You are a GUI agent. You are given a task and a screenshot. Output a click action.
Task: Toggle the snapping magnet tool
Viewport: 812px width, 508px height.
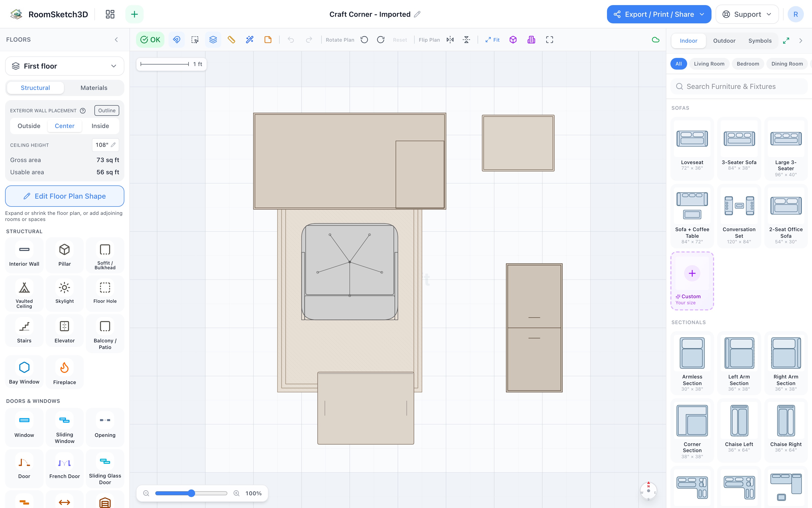pos(177,40)
